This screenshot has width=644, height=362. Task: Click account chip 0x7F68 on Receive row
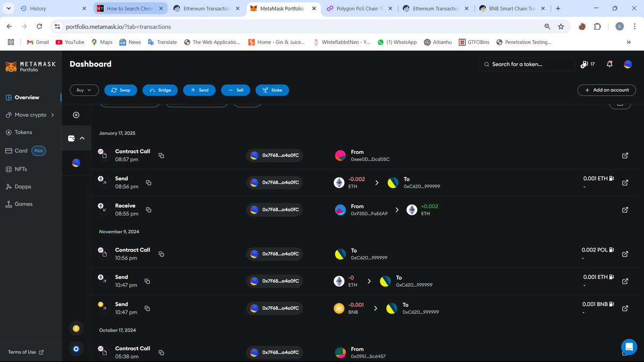(274, 210)
